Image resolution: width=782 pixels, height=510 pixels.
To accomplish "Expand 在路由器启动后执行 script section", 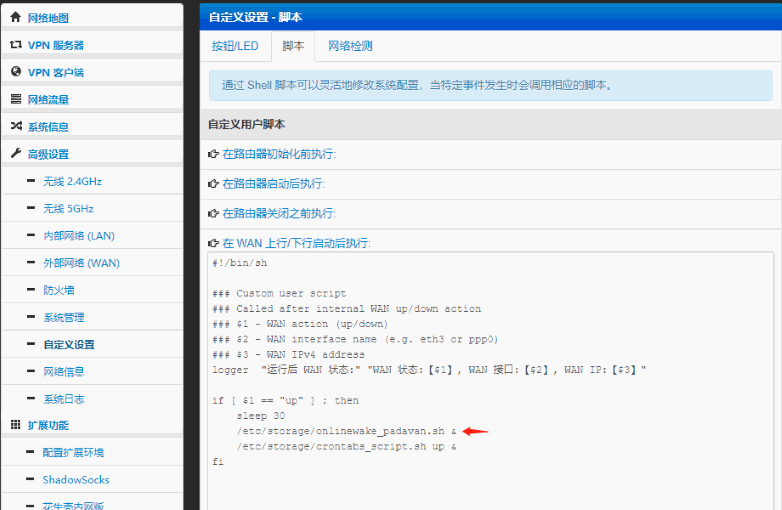I will click(x=273, y=184).
